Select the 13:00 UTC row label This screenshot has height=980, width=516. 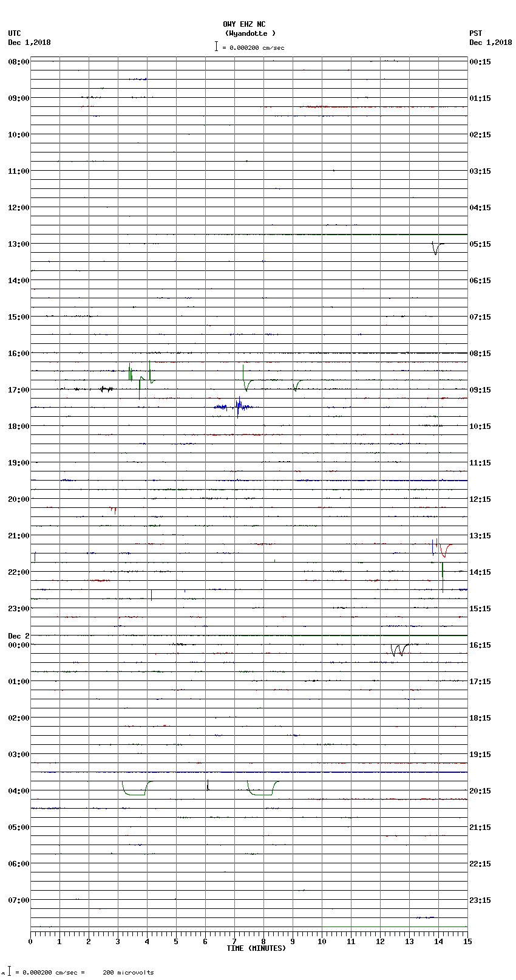point(19,244)
